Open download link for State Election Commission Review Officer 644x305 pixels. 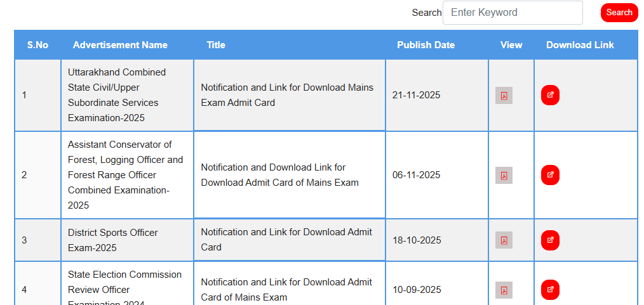click(550, 290)
